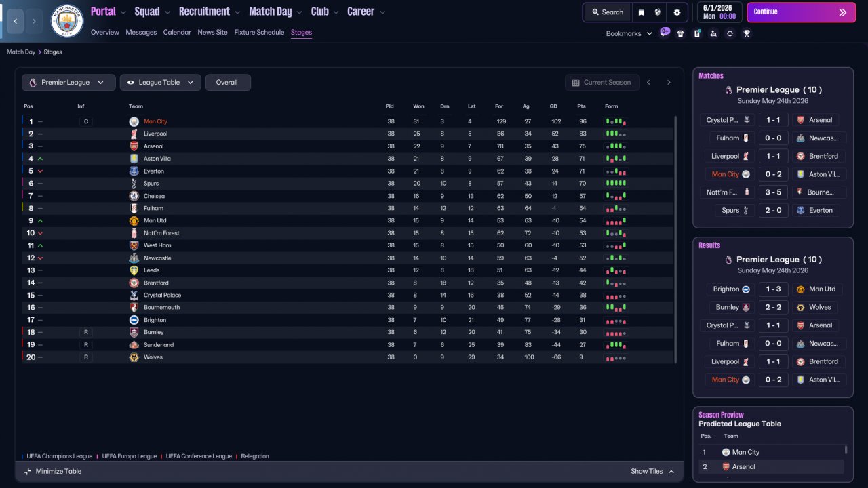Click the circular arrows shortcut icon

click(730, 33)
